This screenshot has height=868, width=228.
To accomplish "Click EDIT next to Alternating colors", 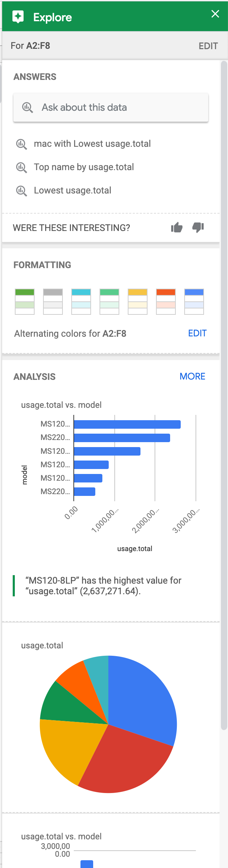I will click(x=197, y=333).
